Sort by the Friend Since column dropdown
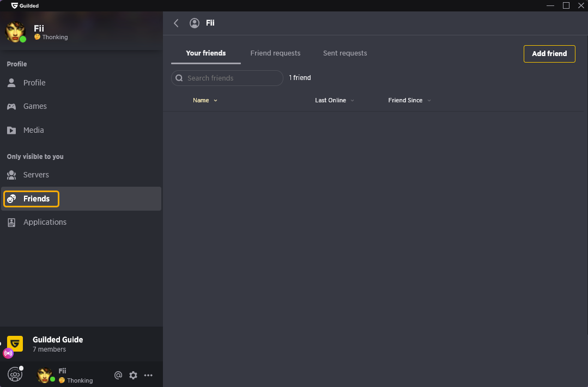 409,100
